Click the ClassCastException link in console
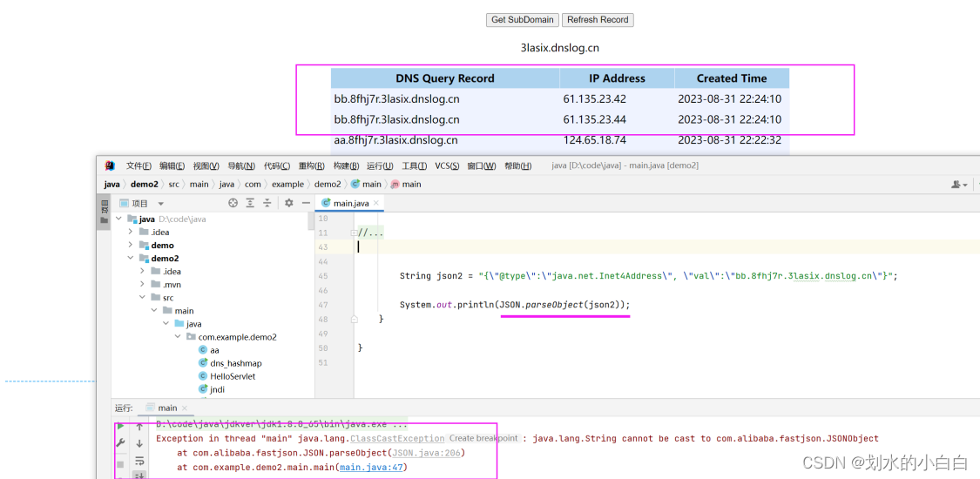This screenshot has height=479, width=980. [x=397, y=438]
